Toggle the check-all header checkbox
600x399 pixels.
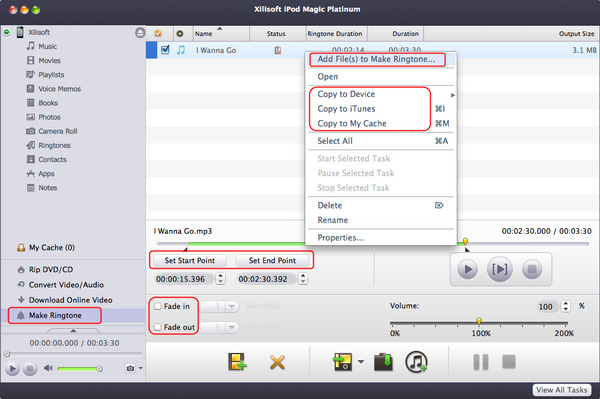158,34
